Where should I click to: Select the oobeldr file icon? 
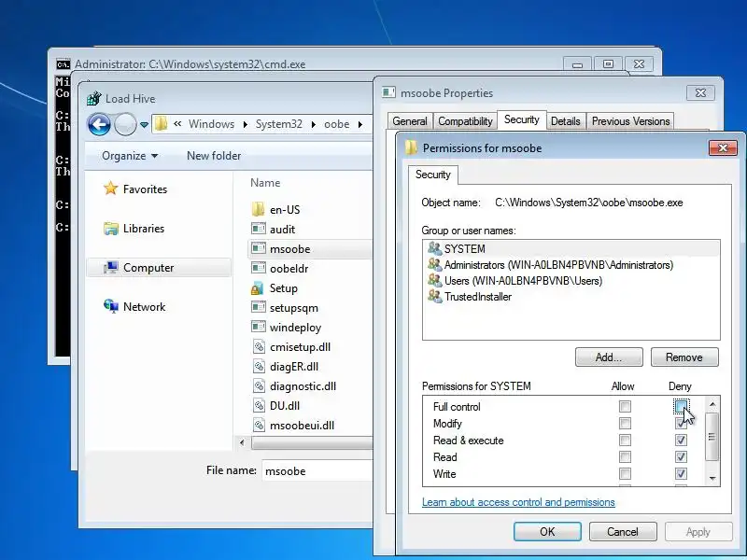pos(259,268)
